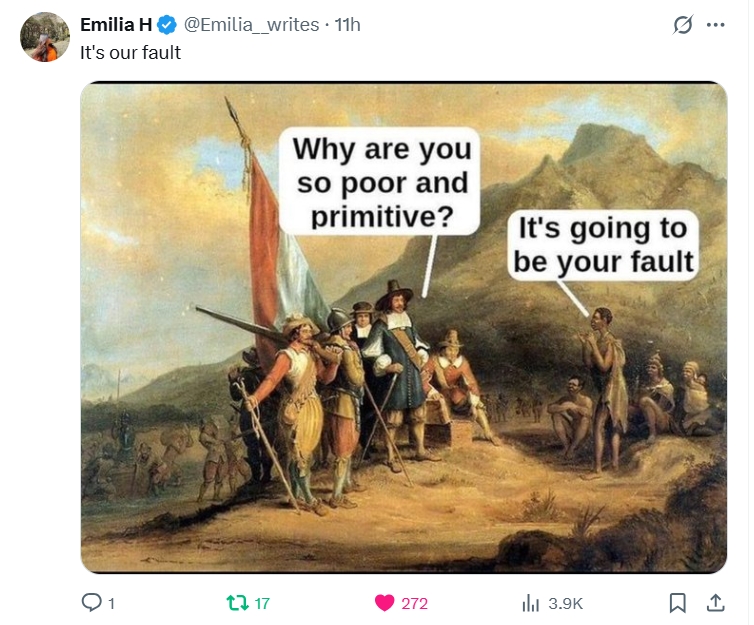Click the 11h timestamp
The width and height of the screenshot is (754, 625).
point(347,25)
